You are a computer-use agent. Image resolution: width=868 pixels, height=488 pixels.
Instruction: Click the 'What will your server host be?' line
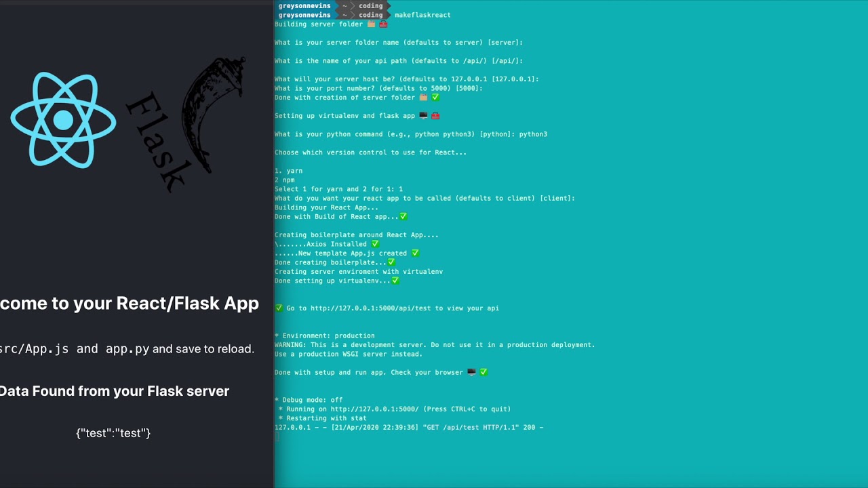[x=407, y=79]
